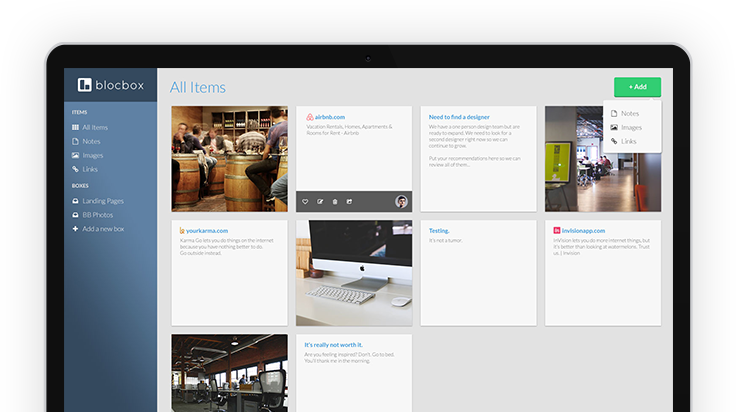The image size is (736, 412).
Task: Open the iMac desk photo thumbnail
Action: [354, 273]
